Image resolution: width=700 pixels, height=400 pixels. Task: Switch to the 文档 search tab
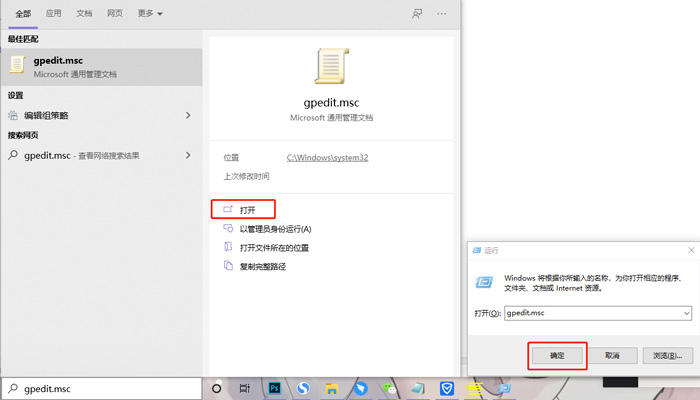84,13
